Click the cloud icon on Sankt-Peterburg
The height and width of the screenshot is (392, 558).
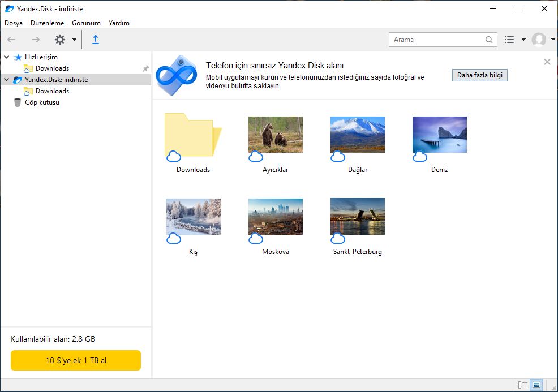pyautogui.click(x=338, y=238)
